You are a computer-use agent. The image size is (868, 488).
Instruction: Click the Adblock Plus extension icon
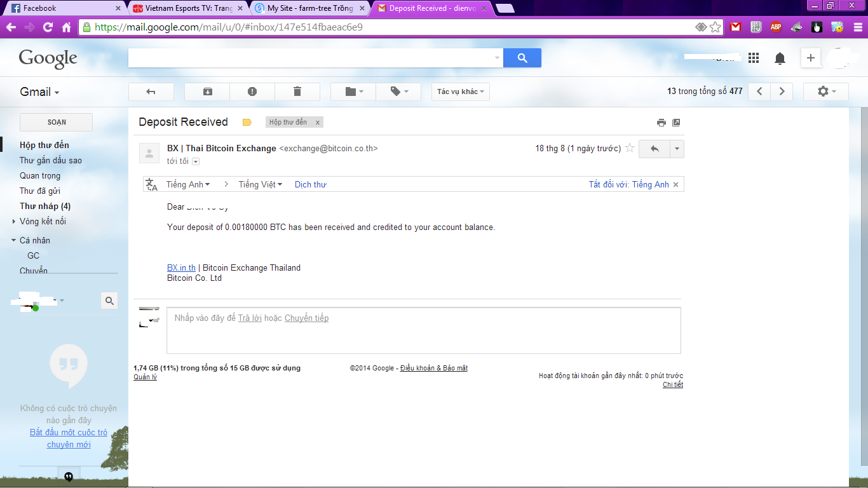[776, 27]
